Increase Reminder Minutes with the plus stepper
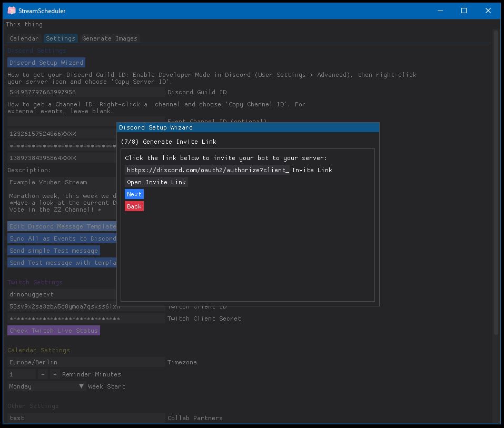 click(x=54, y=374)
